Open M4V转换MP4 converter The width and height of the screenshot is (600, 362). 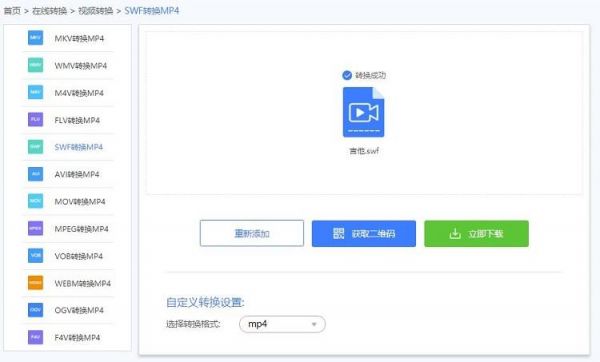(x=79, y=93)
